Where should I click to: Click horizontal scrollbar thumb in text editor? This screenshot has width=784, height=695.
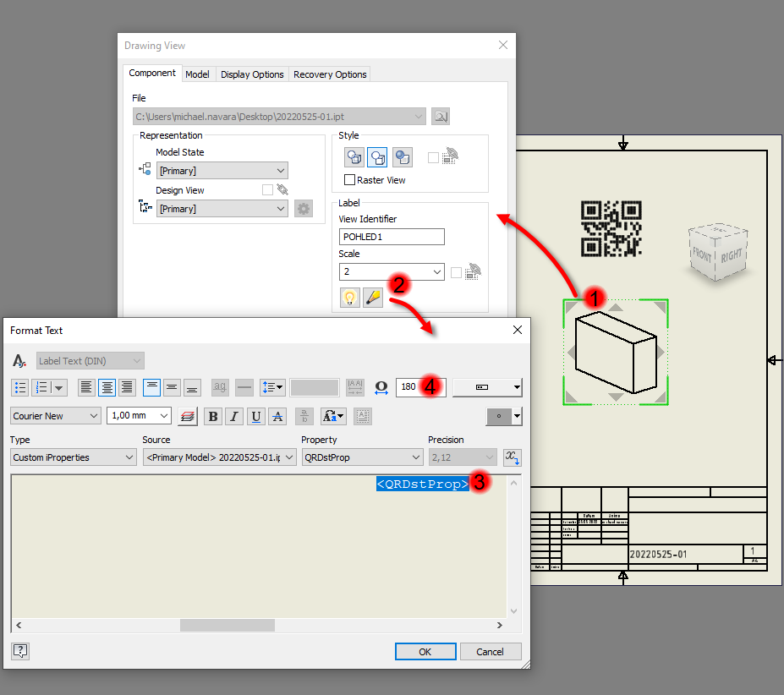pyautogui.click(x=228, y=625)
